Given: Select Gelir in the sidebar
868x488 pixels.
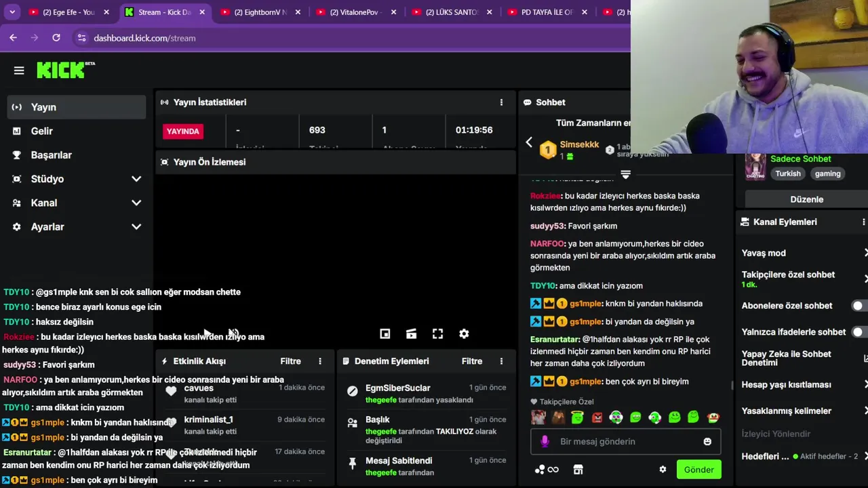Looking at the screenshot, I should click(76, 131).
